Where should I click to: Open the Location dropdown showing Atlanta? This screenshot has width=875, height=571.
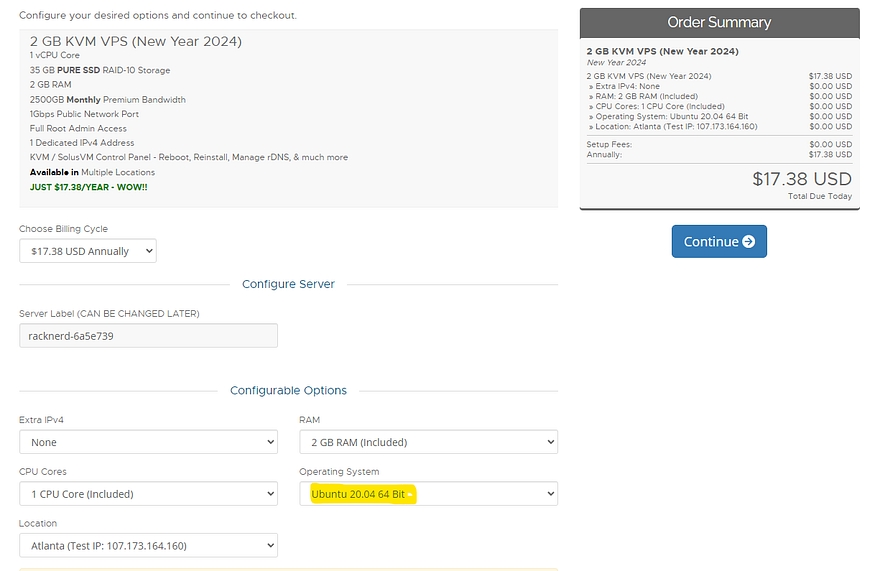pos(148,546)
